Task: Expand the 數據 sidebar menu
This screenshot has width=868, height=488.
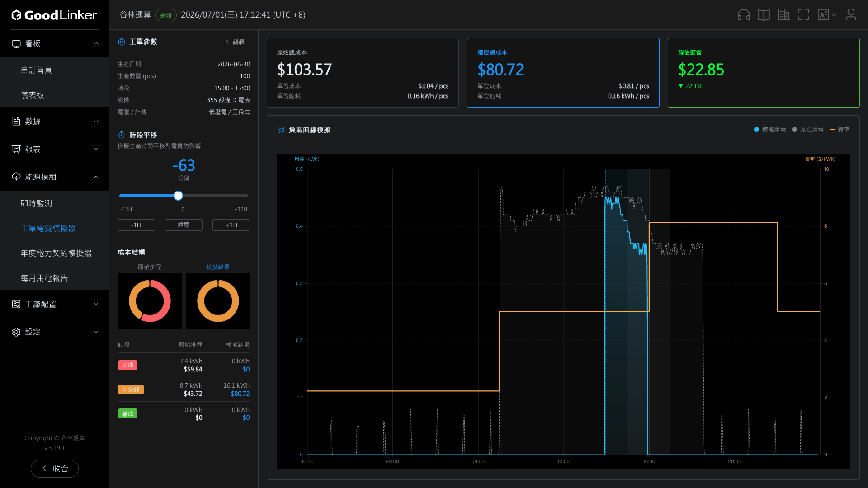Action: pyautogui.click(x=55, y=121)
